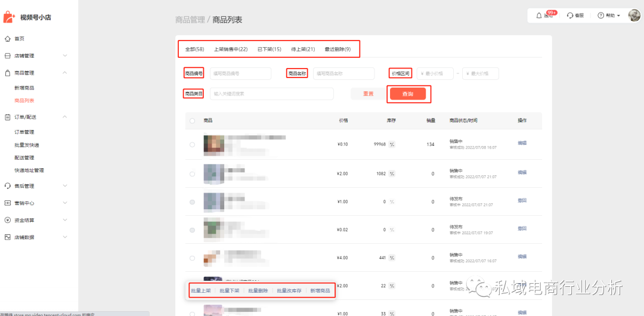Viewport: 644px width, 316px height.
Task: Click 编辑 for the ¥4.00 product
Action: 522,256
